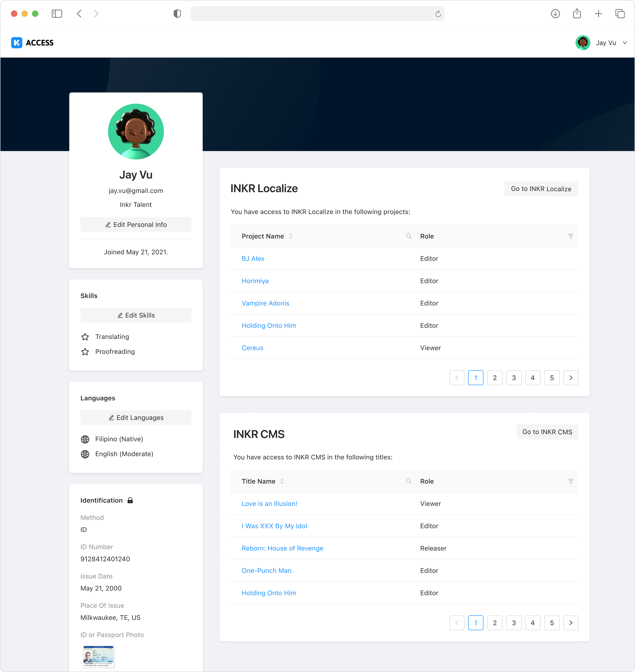Go to the next page of INKR CMS titles
This screenshot has width=635, height=672.
tap(570, 622)
